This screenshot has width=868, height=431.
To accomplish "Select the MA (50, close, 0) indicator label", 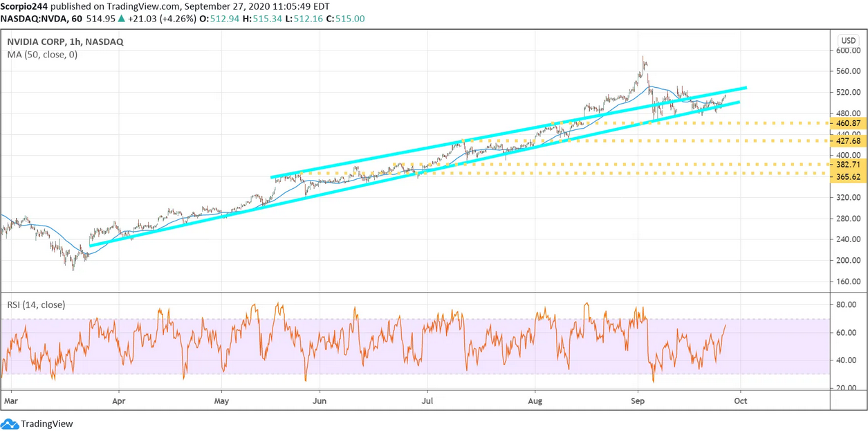I will pos(42,55).
